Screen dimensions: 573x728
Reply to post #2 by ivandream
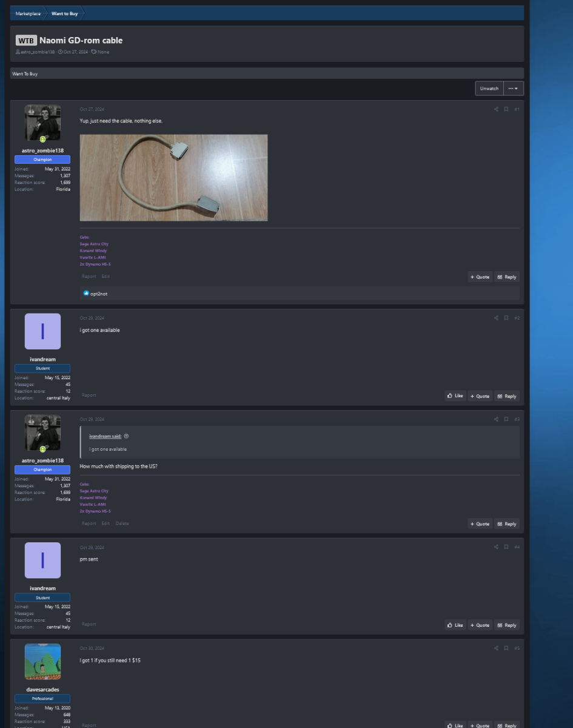[x=507, y=396]
